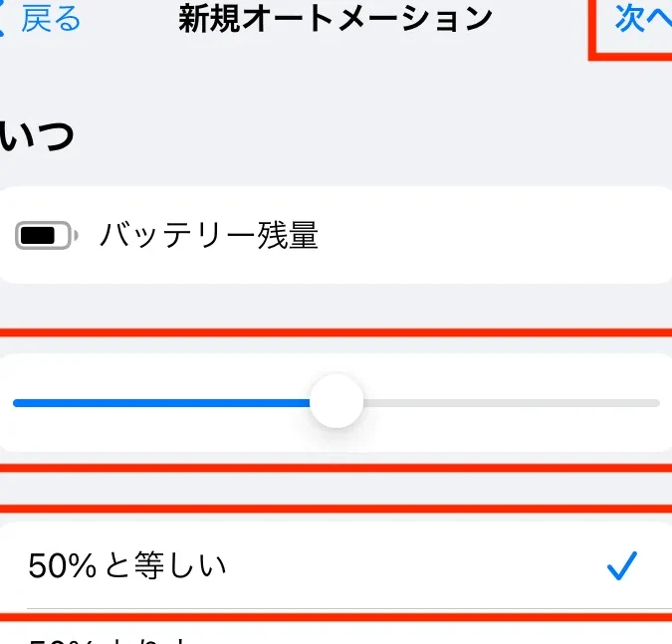This screenshot has width=672, height=644.
Task: Tap the blue checkmark beside 50%と等しい
Action: (622, 565)
